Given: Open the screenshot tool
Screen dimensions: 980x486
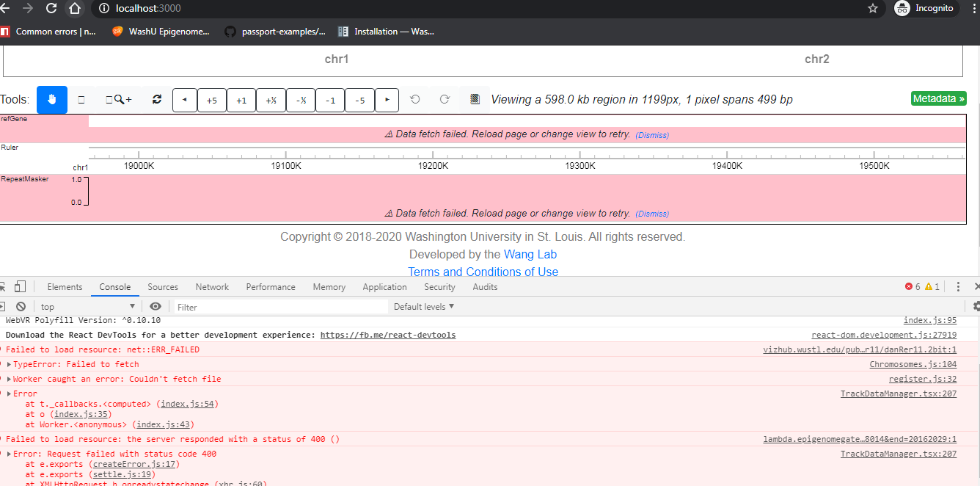Looking at the screenshot, I should coord(475,99).
